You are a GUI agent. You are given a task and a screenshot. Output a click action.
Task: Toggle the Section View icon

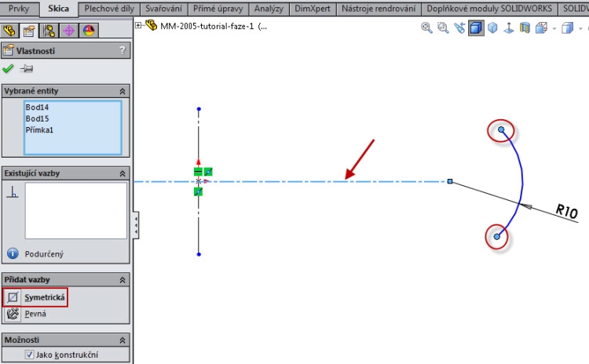[476, 27]
